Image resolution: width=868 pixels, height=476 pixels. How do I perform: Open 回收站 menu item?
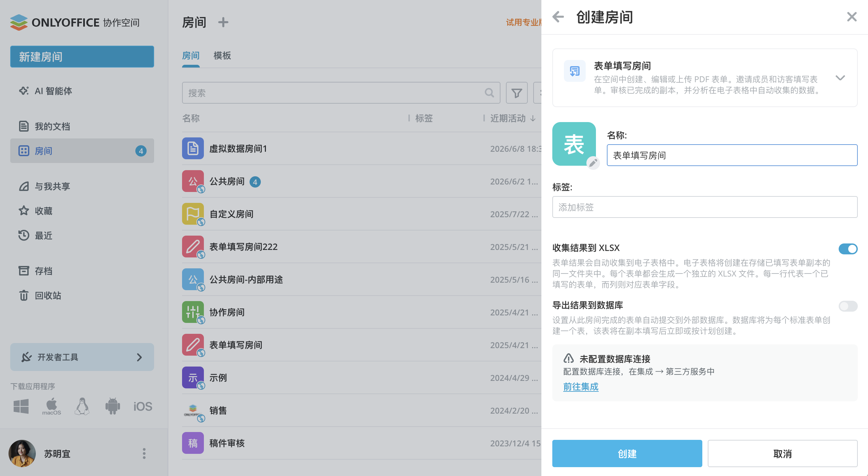point(82,295)
